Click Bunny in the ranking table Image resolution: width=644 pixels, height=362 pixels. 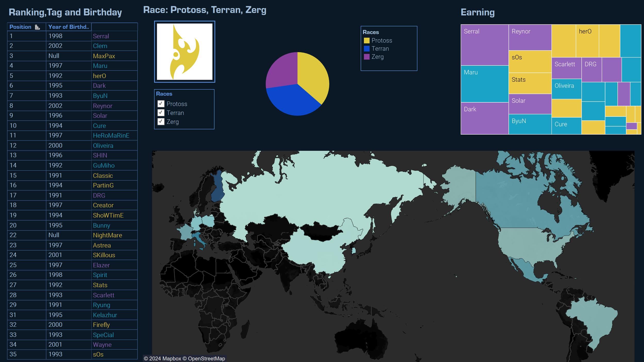click(101, 225)
